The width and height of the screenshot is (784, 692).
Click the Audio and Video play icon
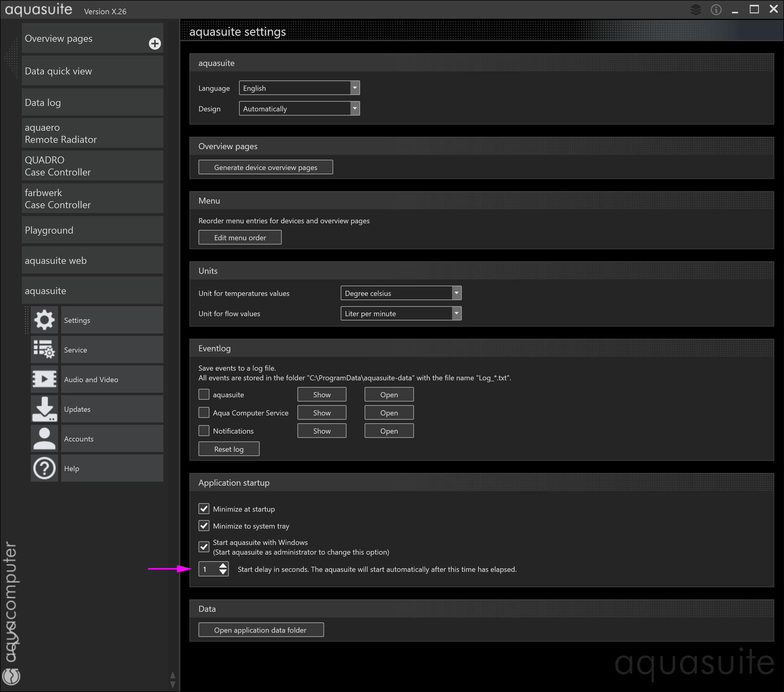click(44, 379)
